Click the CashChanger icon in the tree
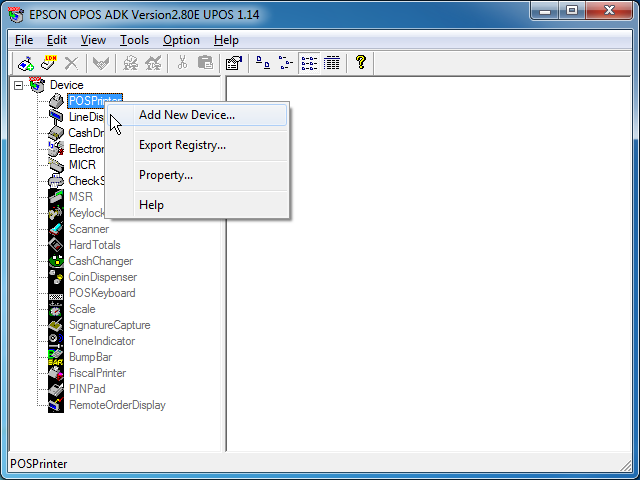The width and height of the screenshot is (640, 480). click(56, 261)
